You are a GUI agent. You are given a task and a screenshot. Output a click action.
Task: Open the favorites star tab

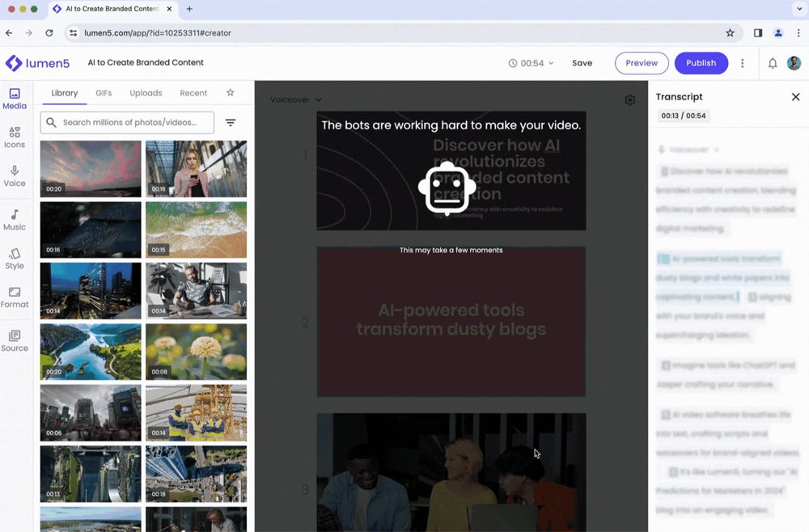[x=230, y=93]
